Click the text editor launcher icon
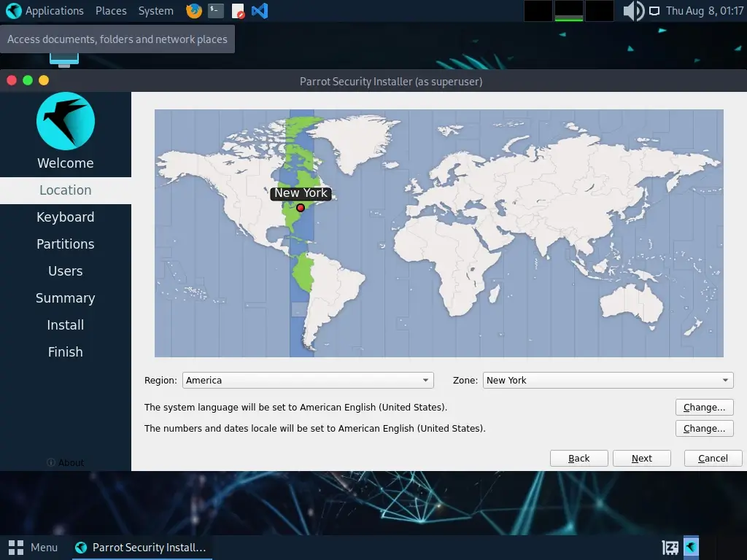The height and width of the screenshot is (560, 747). 238,11
